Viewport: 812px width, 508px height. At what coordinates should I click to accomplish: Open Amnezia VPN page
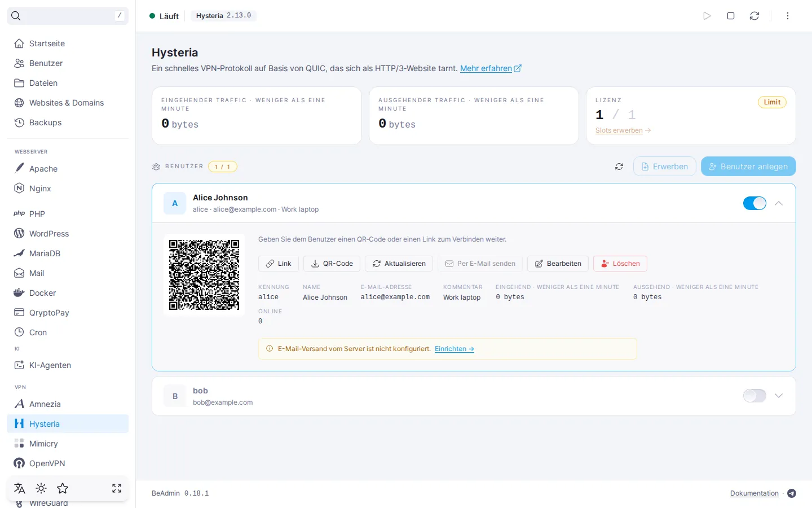(68, 404)
